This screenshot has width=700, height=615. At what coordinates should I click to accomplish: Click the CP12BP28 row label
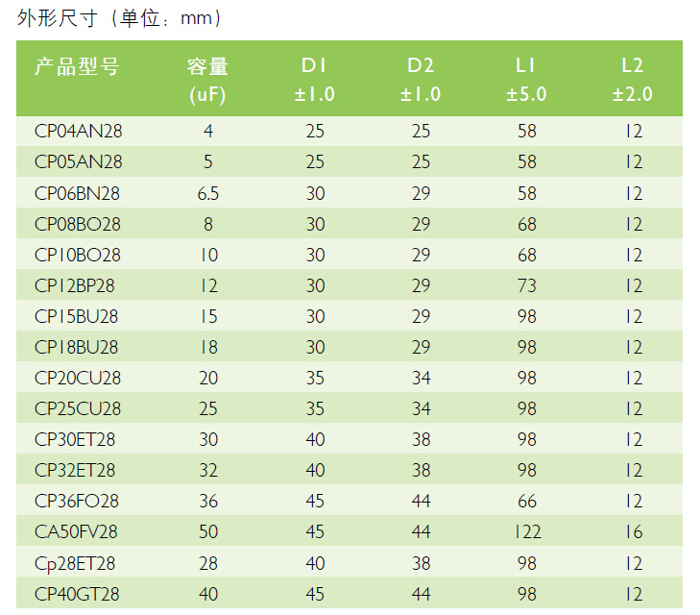tap(77, 285)
